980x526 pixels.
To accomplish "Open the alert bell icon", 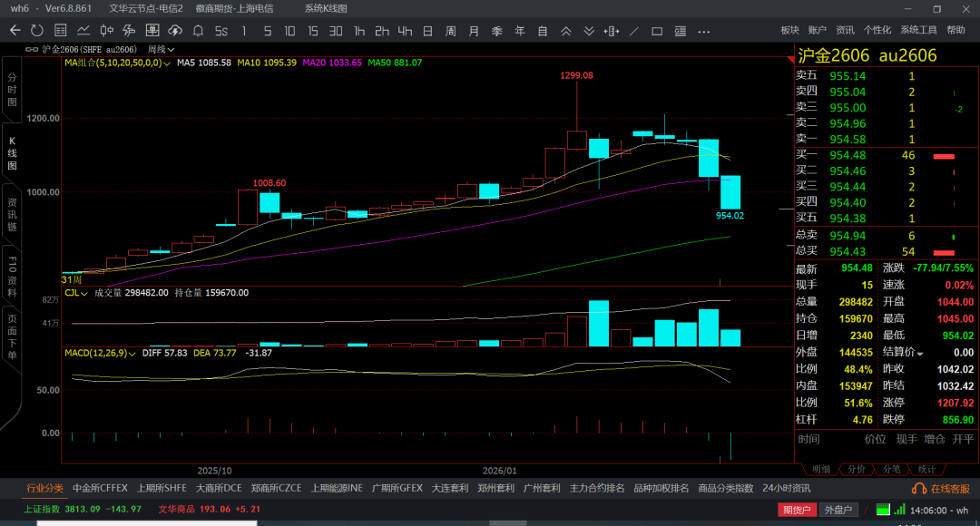I will coord(198,31).
